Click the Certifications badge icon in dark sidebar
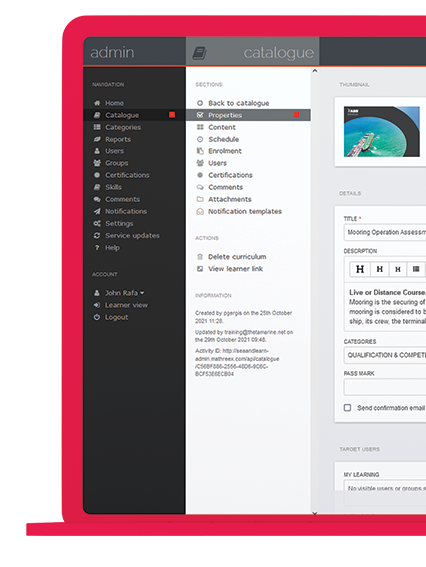426x567 pixels. 97,175
